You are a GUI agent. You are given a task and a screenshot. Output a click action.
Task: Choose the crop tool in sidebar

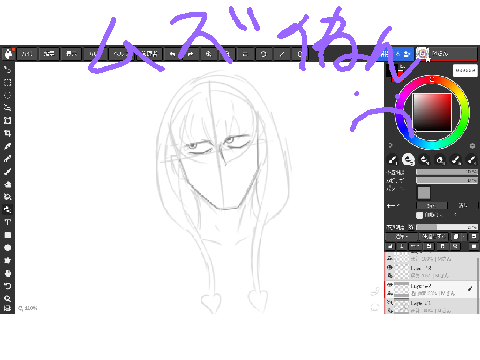[7, 133]
